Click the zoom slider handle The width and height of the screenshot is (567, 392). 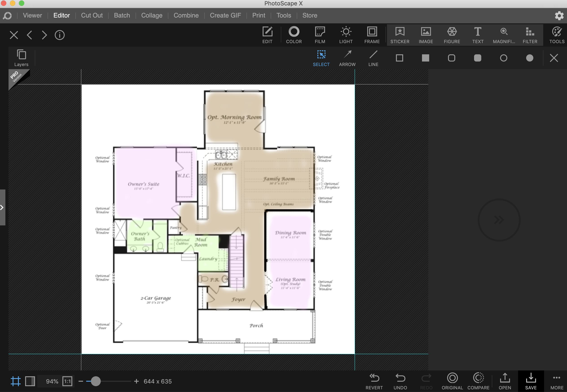point(96,381)
